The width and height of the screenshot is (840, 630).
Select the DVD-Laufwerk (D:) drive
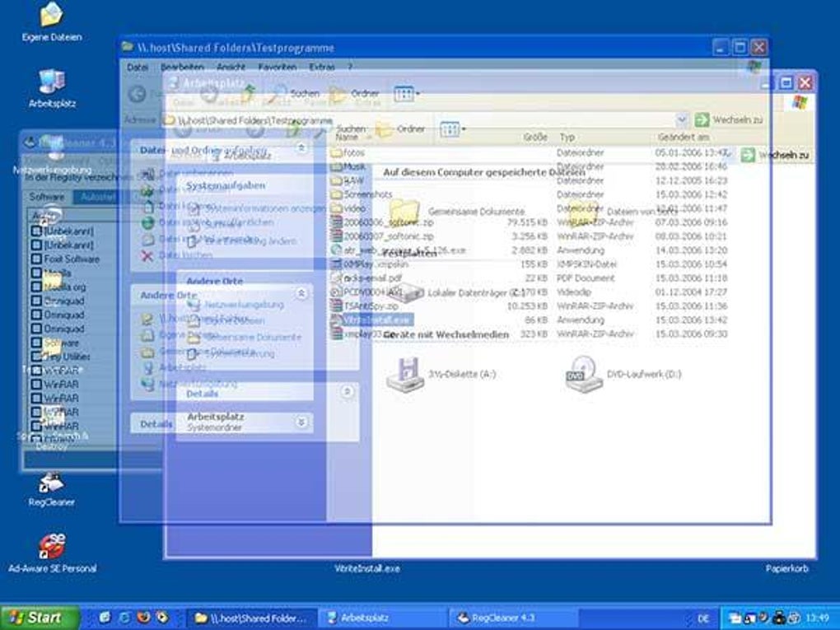pyautogui.click(x=623, y=374)
